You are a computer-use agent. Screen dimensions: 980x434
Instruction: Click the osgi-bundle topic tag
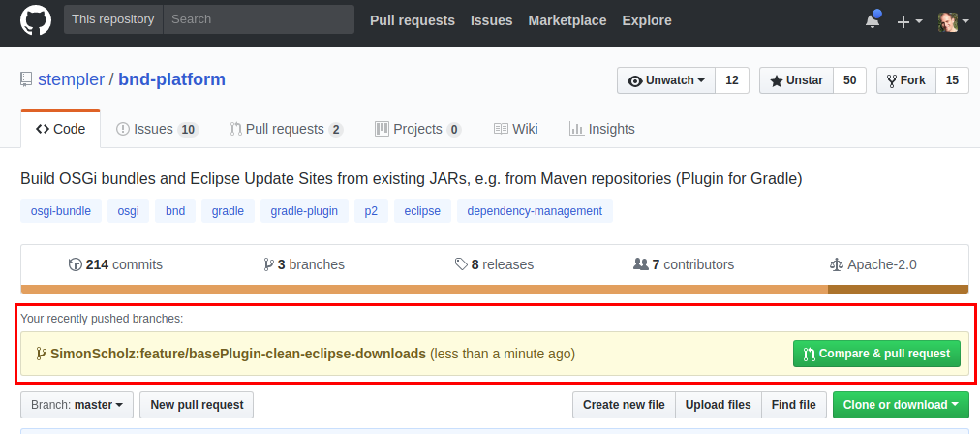(61, 211)
